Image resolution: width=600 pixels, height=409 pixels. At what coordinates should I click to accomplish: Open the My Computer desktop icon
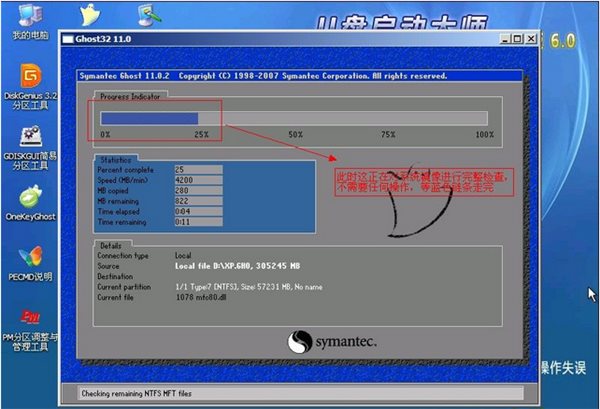(x=31, y=21)
